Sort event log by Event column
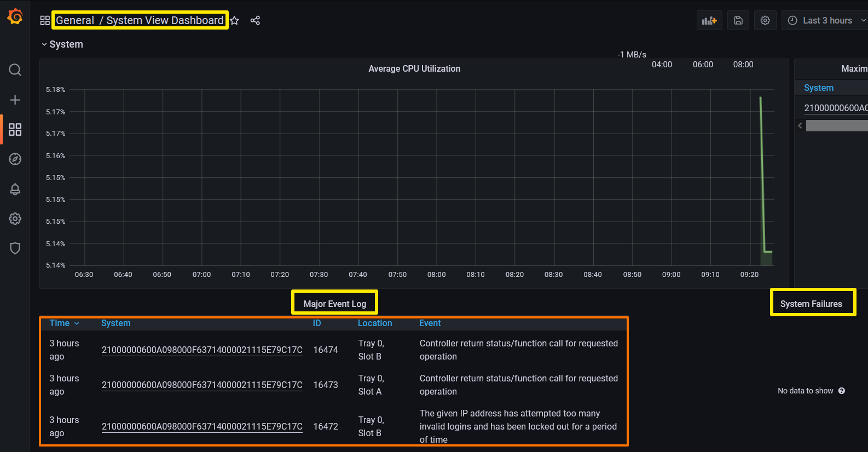868x452 pixels. (430, 323)
